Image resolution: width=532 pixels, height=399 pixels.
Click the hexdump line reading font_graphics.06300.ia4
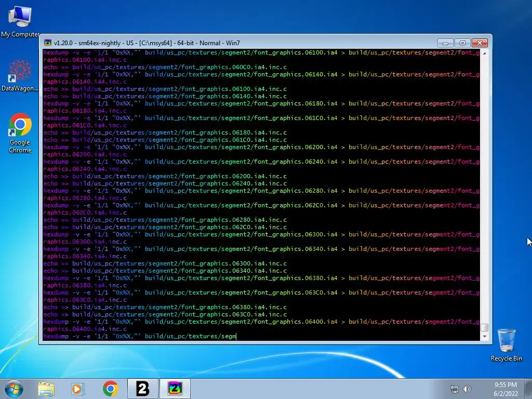tap(261, 234)
